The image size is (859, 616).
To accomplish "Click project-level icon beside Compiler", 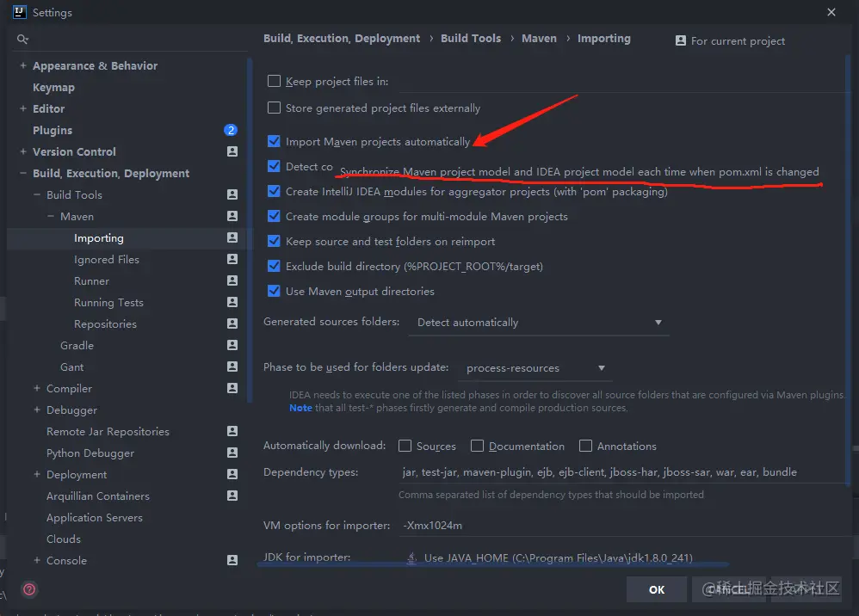I will point(232,388).
